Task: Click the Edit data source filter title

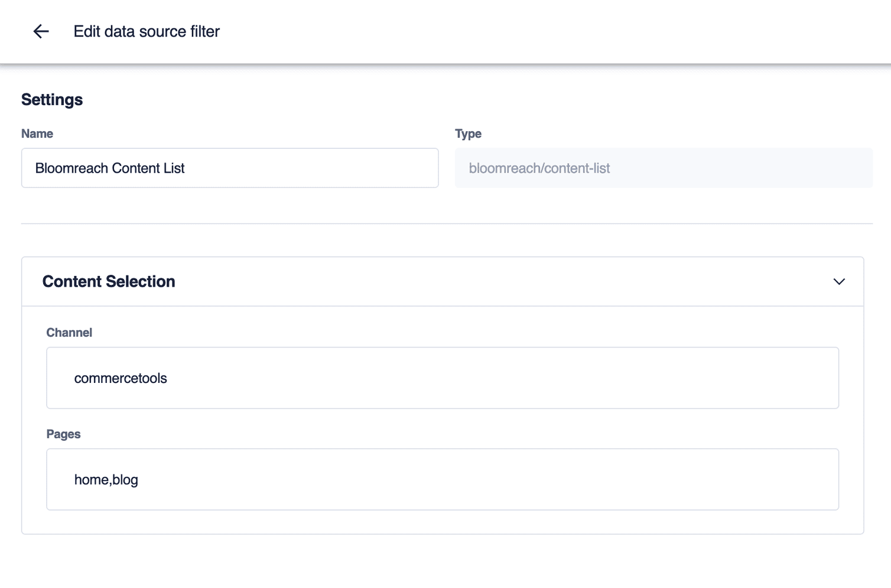Action: [x=147, y=31]
